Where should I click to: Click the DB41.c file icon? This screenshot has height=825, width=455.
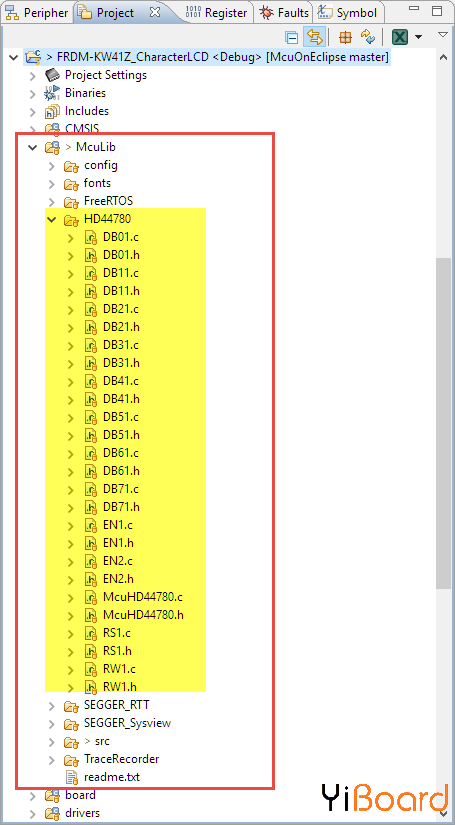tap(90, 381)
